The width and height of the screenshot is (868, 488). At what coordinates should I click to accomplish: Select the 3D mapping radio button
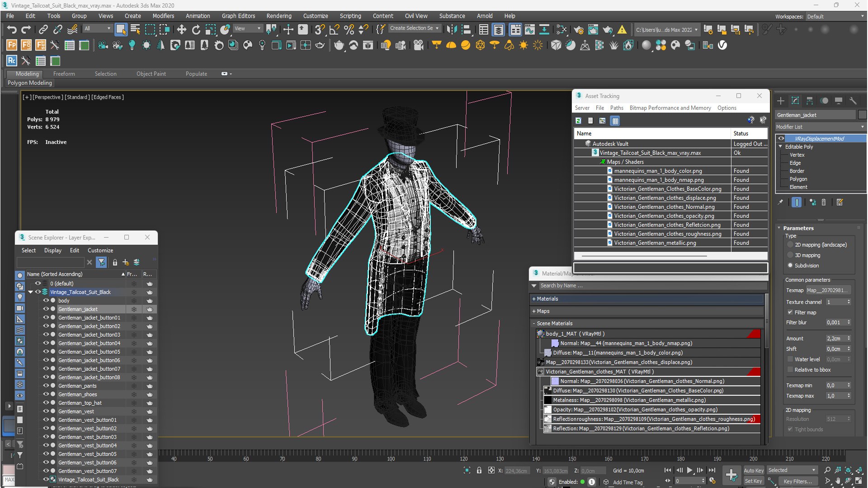tap(790, 255)
